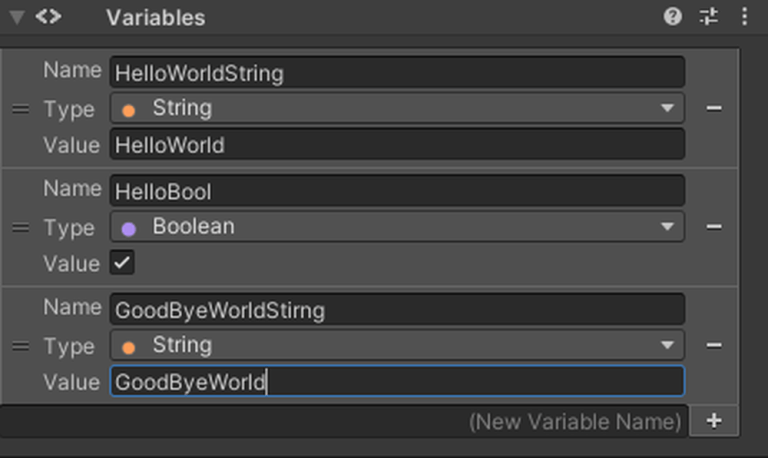This screenshot has height=458, width=768.
Task: Remove the HelloBool variable with minus
Action: pyautogui.click(x=714, y=227)
